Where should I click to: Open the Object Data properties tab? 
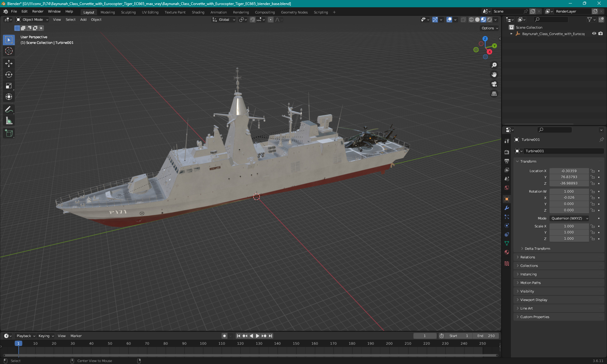(x=507, y=243)
